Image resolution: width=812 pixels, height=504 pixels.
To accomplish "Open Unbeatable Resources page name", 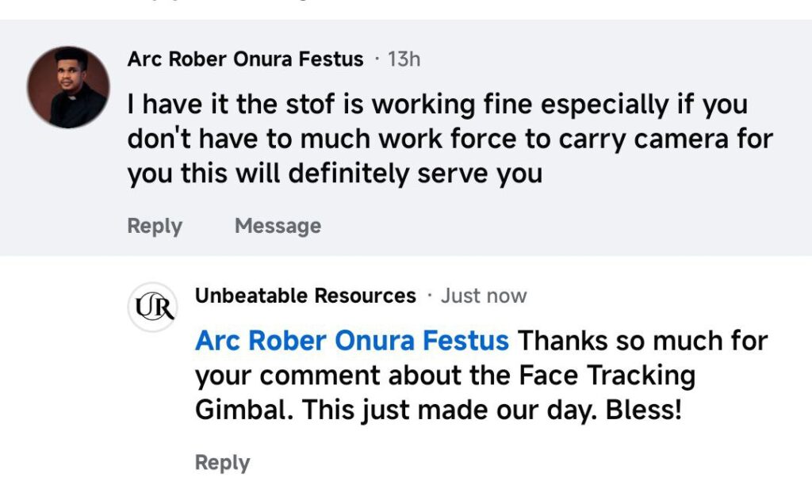I will pos(305,296).
